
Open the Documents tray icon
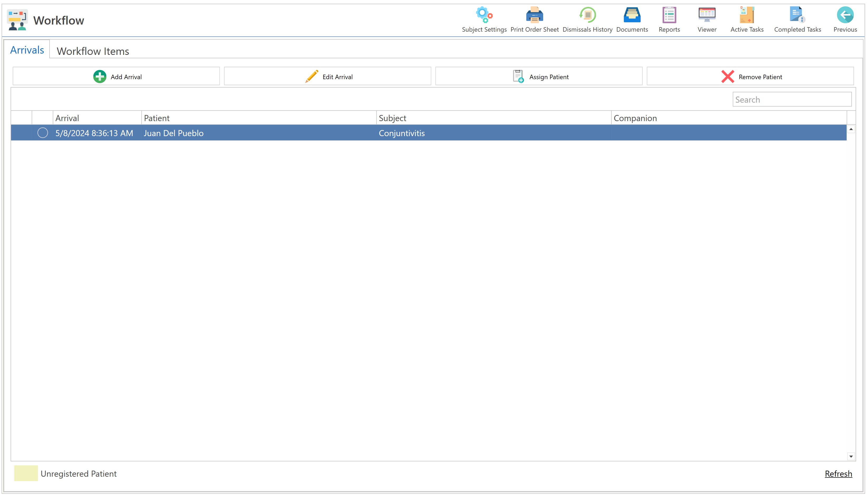point(632,15)
